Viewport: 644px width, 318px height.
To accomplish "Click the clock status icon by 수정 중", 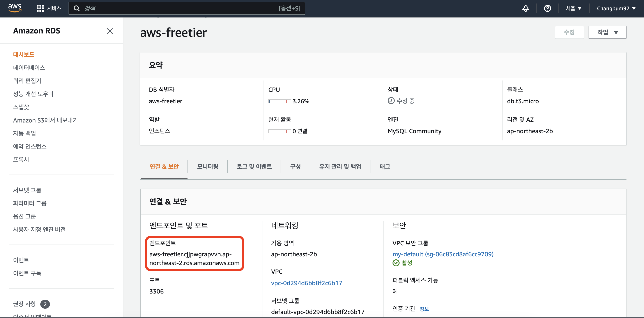I will coord(391,101).
